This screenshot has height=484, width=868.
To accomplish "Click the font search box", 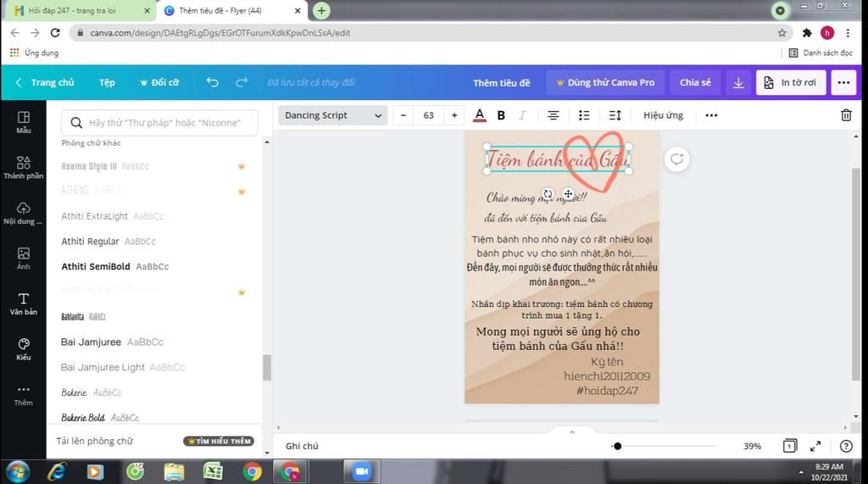I will pos(159,122).
